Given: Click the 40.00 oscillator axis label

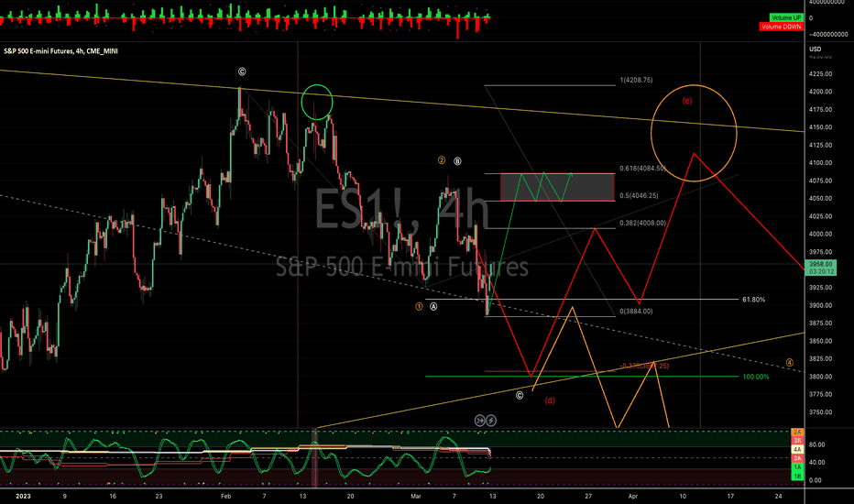Looking at the screenshot, I should (x=817, y=463).
